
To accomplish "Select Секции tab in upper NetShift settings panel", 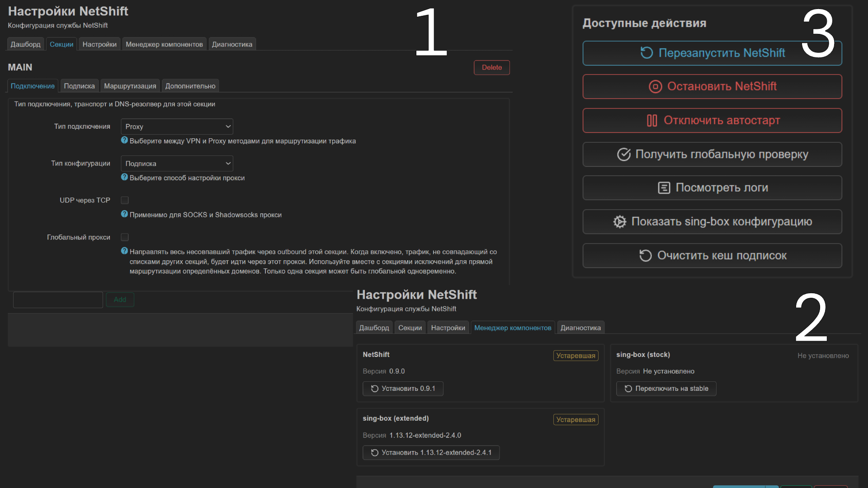I will pos(61,44).
